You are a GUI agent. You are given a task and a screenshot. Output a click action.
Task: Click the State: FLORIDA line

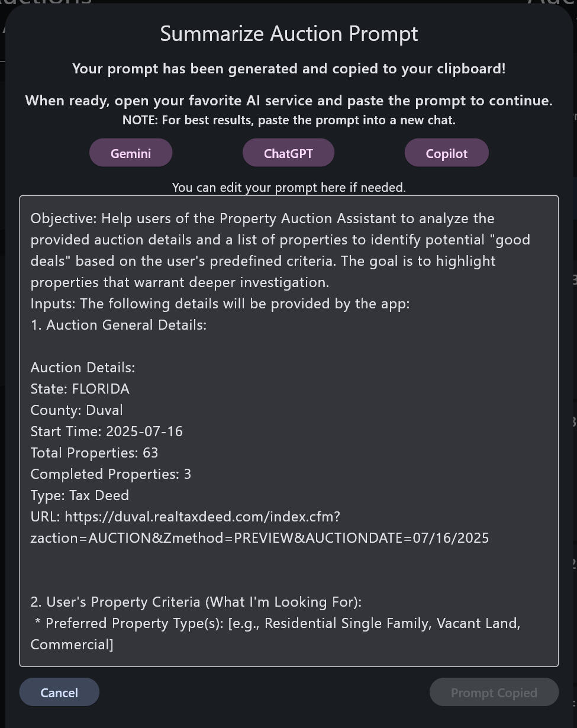[x=80, y=389]
